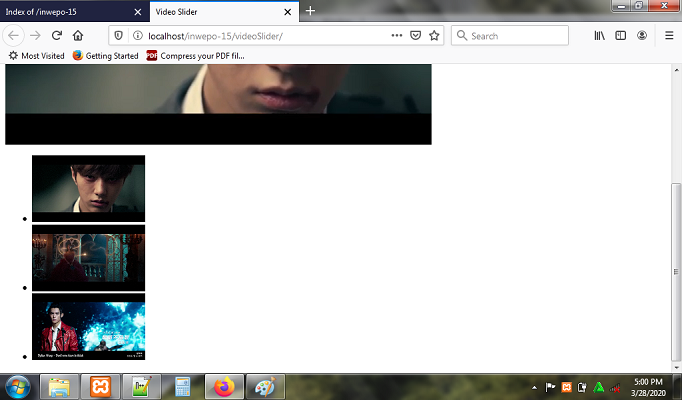Open Firefox account menu
Viewport: 682px width, 400px height.
coord(642,36)
